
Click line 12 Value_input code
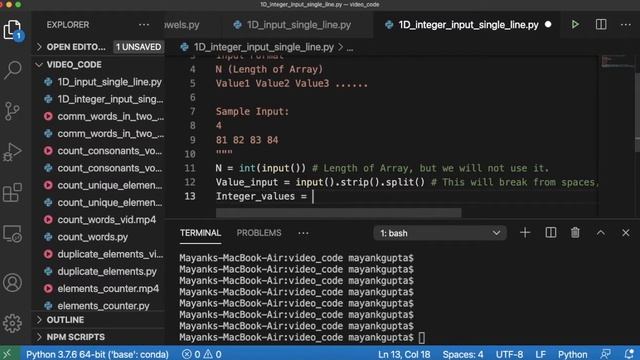tap(320, 182)
